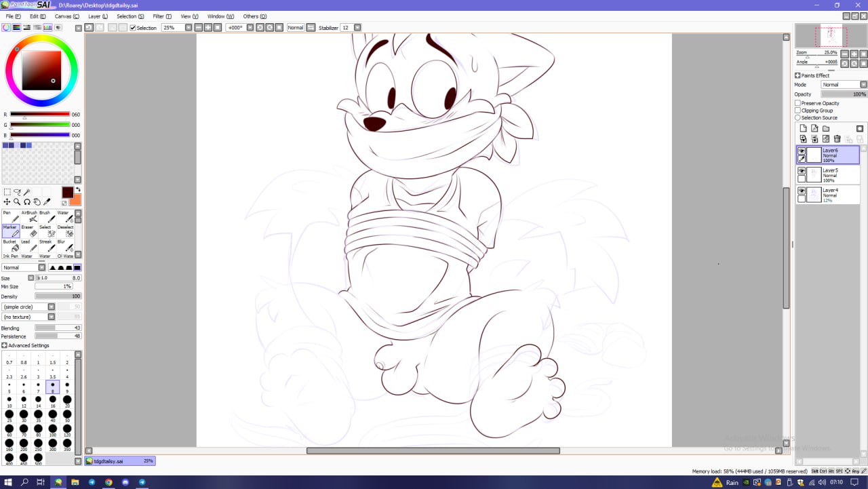
Task: Open the Stabilizer value dropdown
Action: pyautogui.click(x=357, y=28)
